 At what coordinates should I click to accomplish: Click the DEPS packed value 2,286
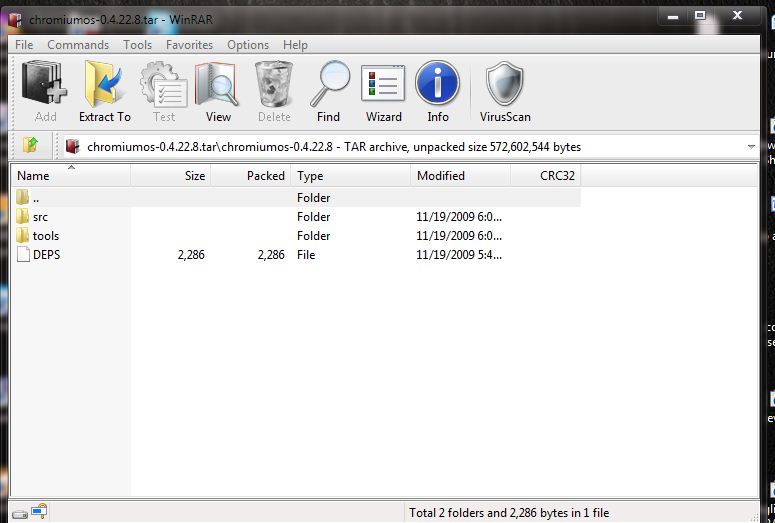(271, 255)
